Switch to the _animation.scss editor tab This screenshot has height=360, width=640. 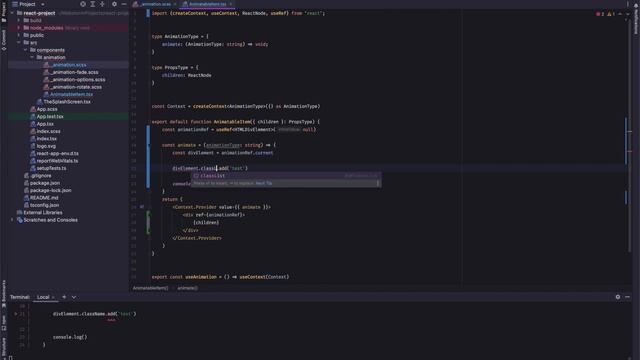[x=154, y=4]
